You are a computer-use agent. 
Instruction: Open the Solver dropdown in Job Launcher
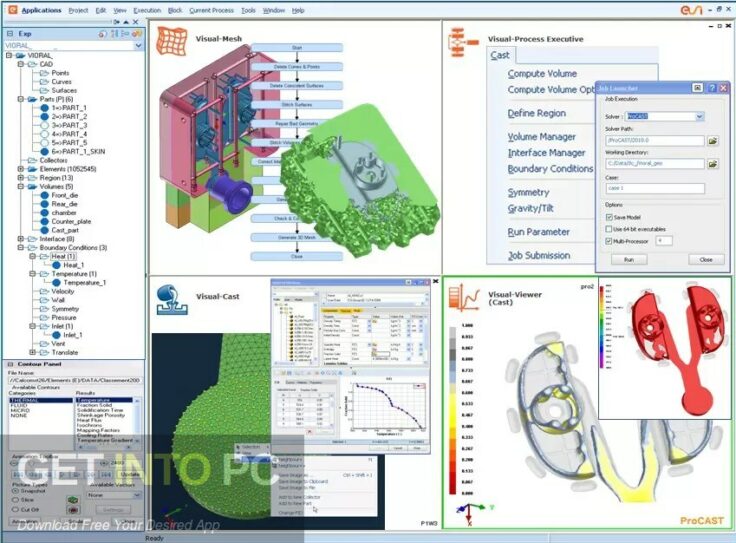coord(699,116)
